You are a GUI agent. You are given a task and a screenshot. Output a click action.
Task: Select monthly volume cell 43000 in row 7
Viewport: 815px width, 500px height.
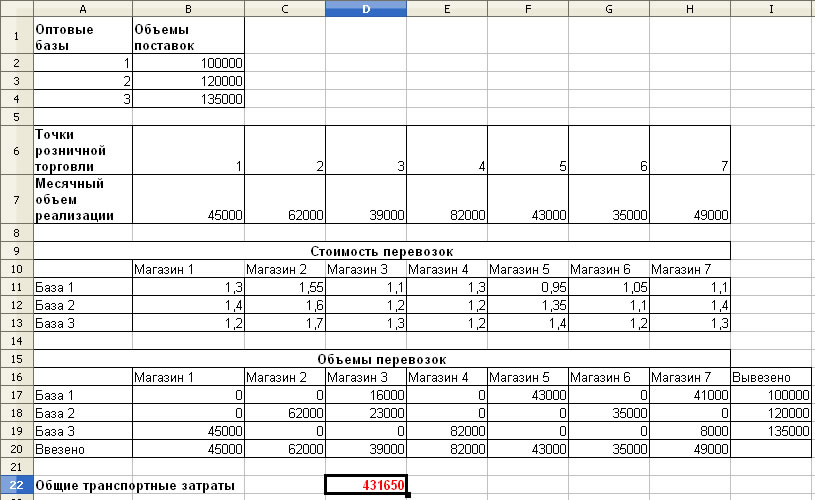(x=528, y=200)
